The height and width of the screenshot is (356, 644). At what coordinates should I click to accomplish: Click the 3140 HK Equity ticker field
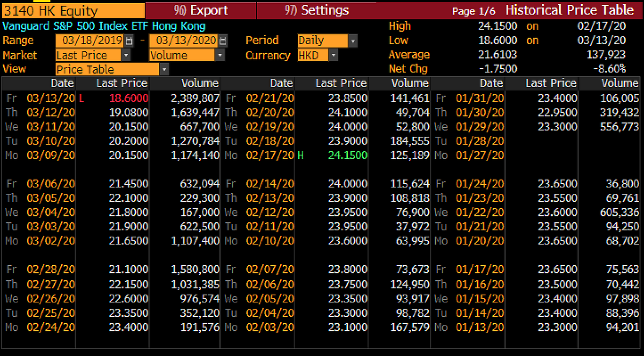(x=73, y=11)
